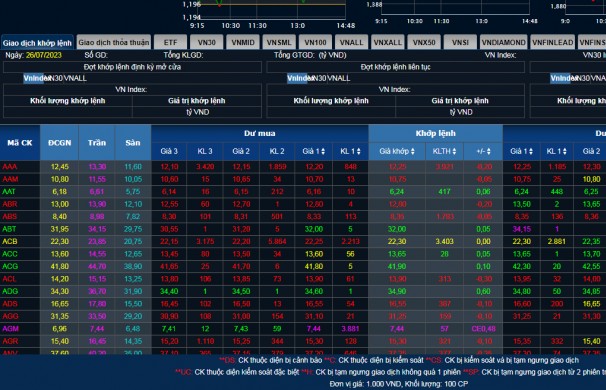Screen dimensions: 606x390
Task: Select the VN30 tab
Action: click(206, 43)
